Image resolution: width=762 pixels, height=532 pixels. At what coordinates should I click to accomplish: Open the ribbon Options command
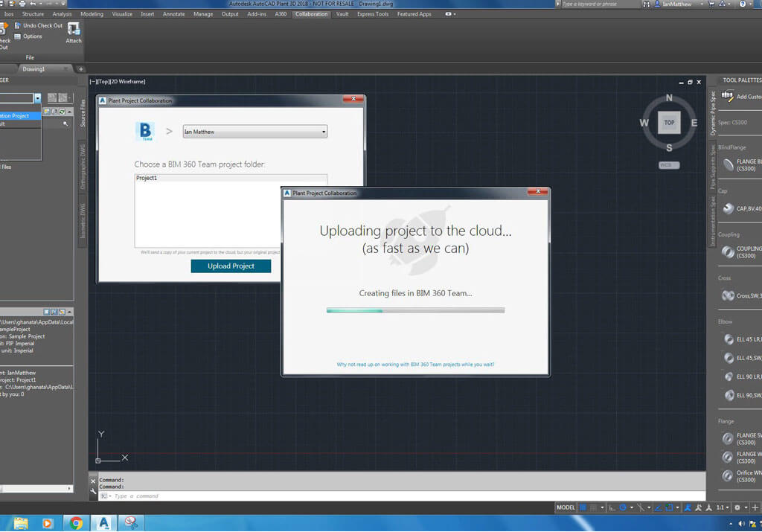[x=28, y=36]
